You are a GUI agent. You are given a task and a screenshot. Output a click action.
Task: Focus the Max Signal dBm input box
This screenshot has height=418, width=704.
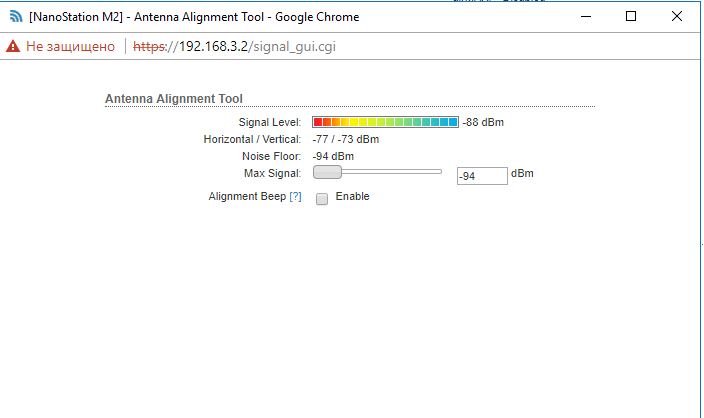tap(482, 176)
